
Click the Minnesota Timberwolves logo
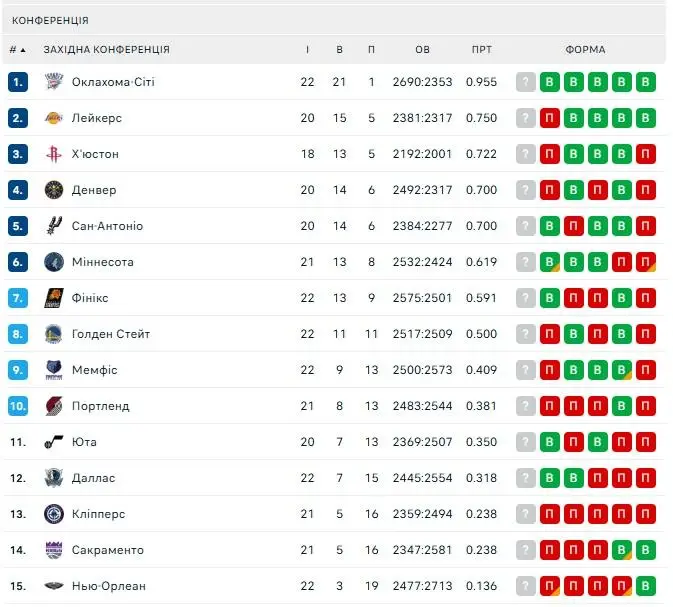pyautogui.click(x=54, y=262)
